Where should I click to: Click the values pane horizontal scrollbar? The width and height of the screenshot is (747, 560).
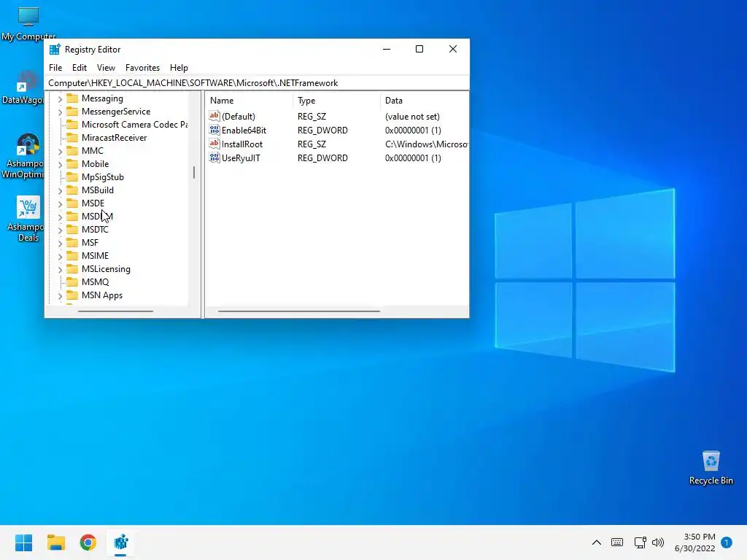coord(298,311)
